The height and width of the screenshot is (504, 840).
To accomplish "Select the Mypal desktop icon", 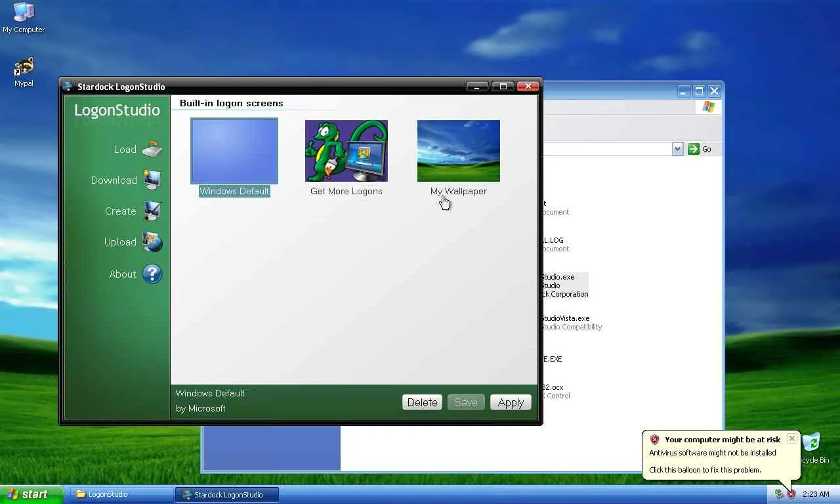I will coord(24,72).
